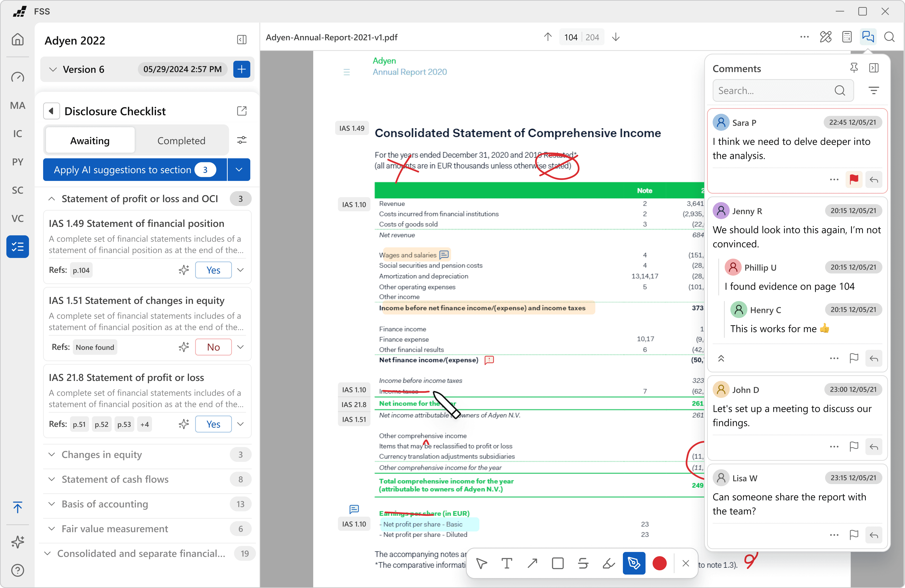Switch to the Completed tab
This screenshot has width=905, height=588.
[181, 141]
